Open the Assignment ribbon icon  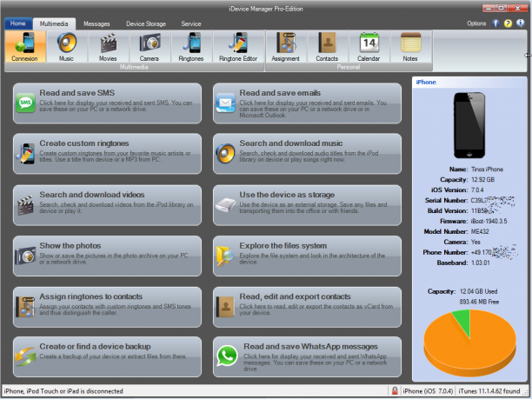pos(286,47)
